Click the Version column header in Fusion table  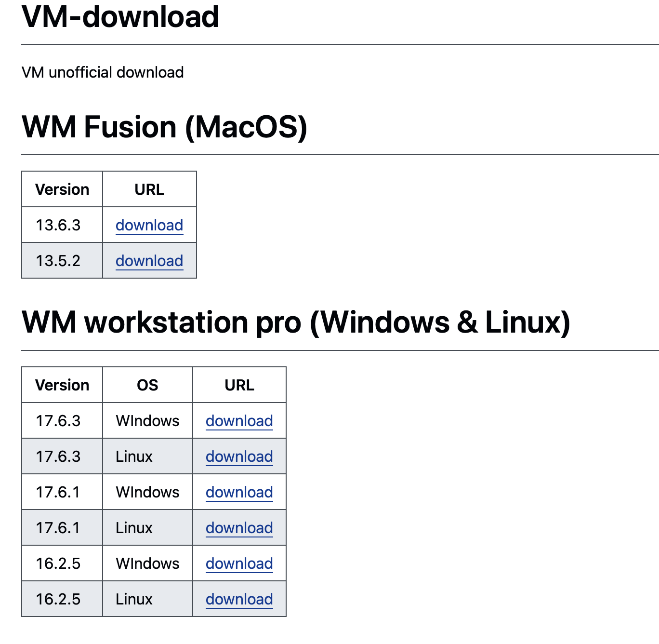point(62,189)
